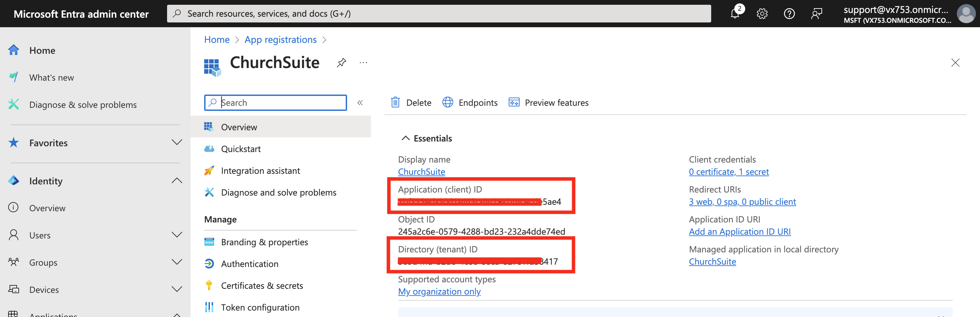
Task: Collapse the Identity section chevron
Action: 177,181
